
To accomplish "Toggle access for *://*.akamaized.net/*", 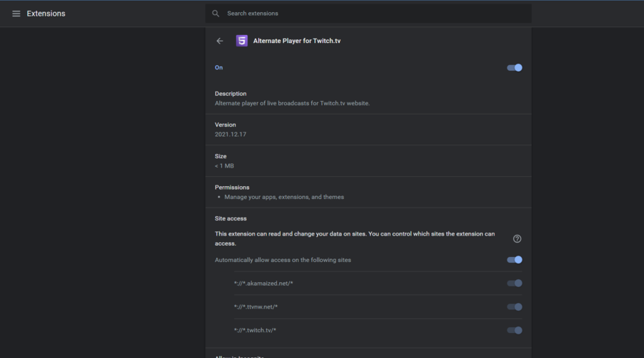I will coord(514,284).
